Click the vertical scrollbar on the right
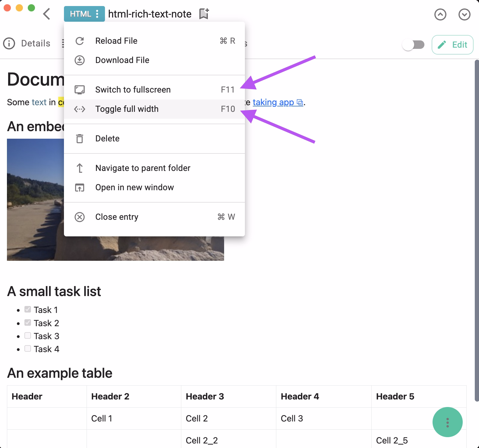Image resolution: width=479 pixels, height=448 pixels. (477, 229)
